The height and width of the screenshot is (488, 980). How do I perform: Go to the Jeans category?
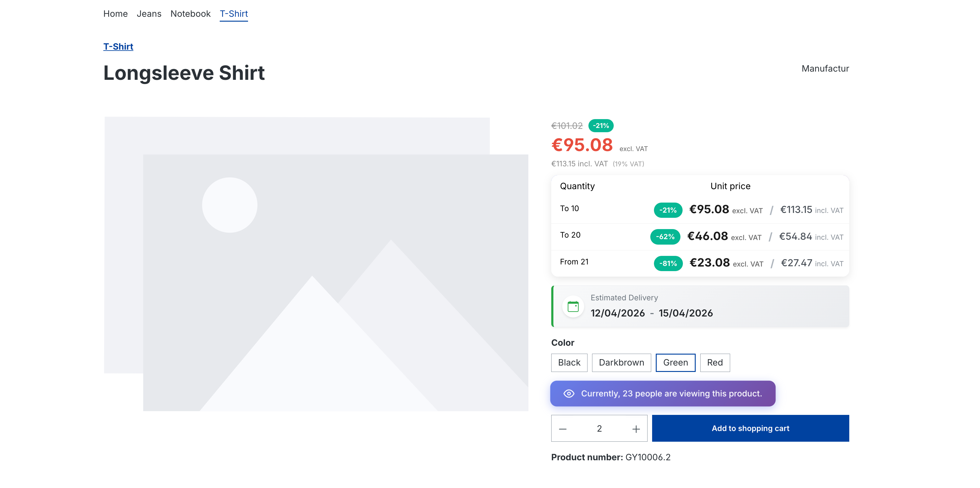[x=149, y=14]
